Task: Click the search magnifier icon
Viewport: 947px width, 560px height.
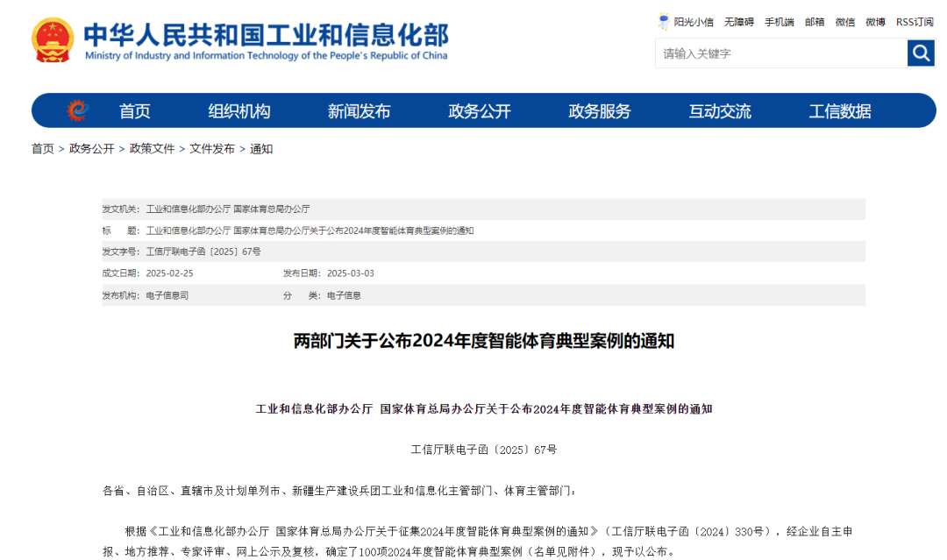Action: click(x=920, y=53)
